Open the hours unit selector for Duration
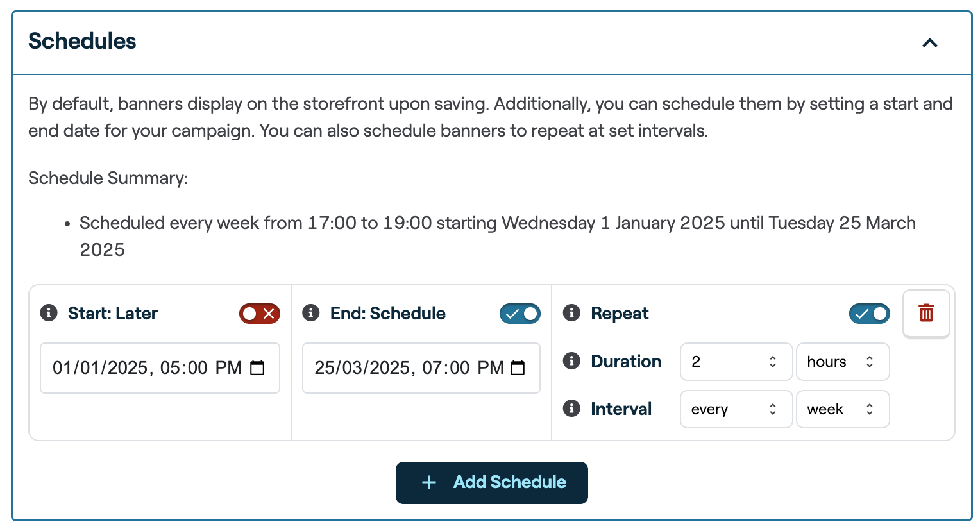Screen dimensions: 980x531 point(843,362)
